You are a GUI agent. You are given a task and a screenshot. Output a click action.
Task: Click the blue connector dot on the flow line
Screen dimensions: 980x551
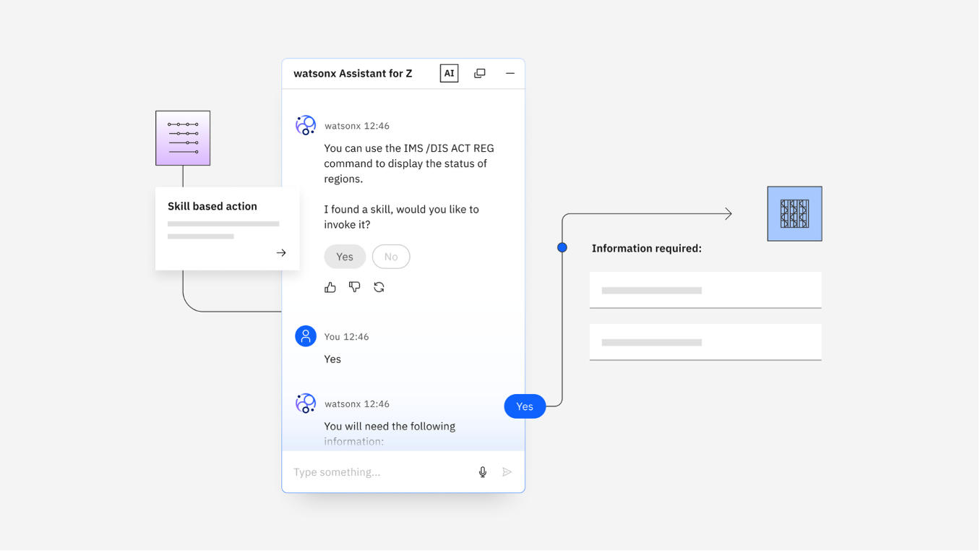(x=562, y=247)
